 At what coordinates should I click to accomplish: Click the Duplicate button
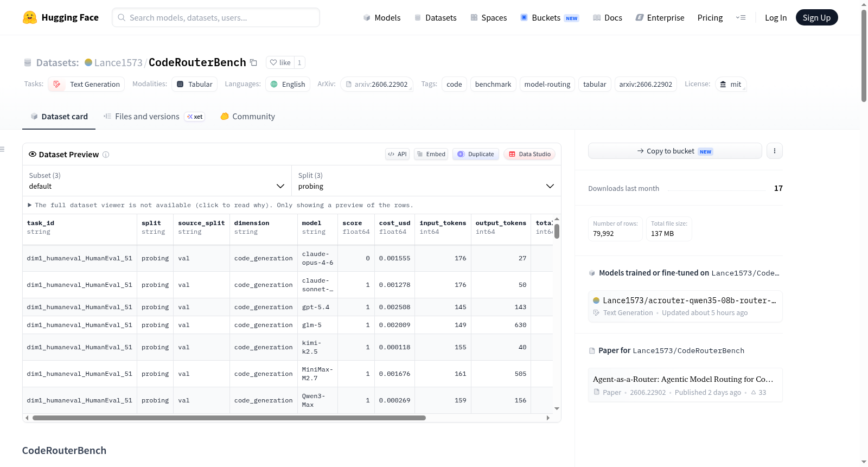476,154
